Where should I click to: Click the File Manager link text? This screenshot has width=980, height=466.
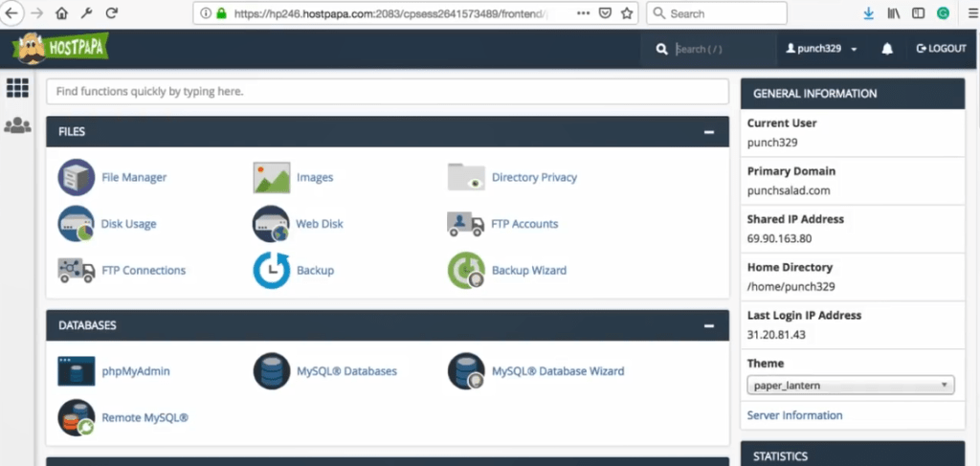tap(134, 177)
